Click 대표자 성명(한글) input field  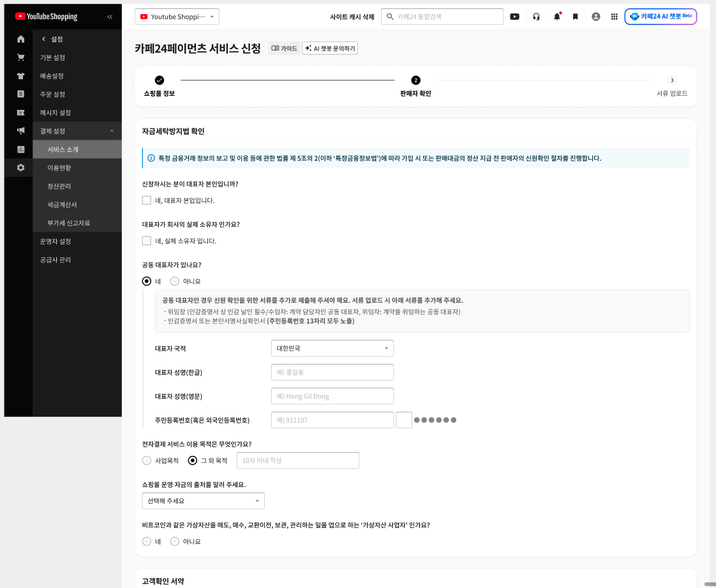[x=332, y=372]
